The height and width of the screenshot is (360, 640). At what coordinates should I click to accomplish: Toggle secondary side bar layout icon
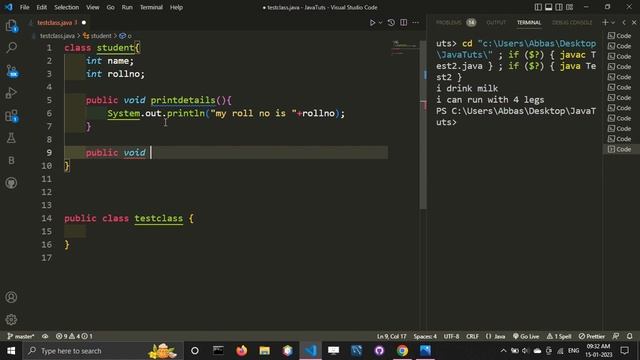(x=559, y=7)
